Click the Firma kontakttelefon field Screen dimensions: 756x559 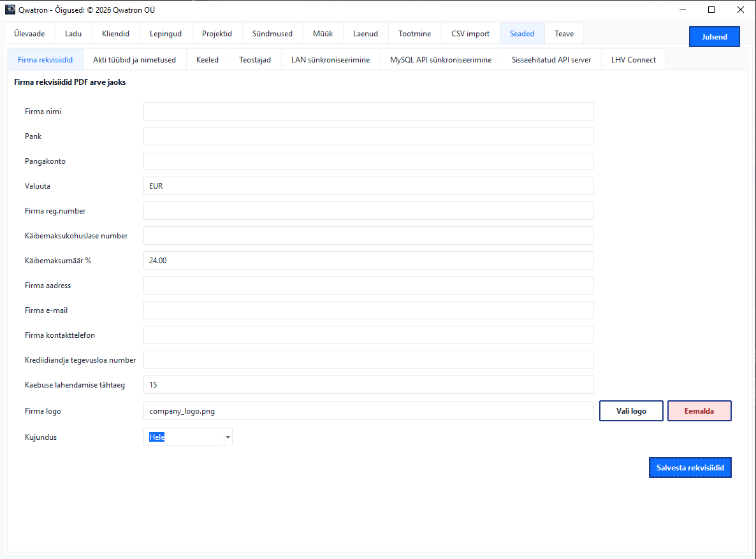pos(369,335)
